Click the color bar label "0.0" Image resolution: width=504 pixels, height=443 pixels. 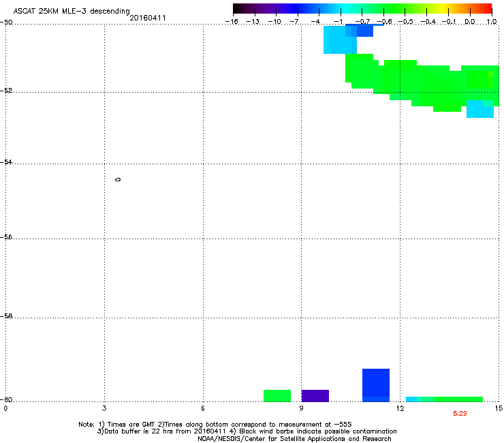(470, 22)
